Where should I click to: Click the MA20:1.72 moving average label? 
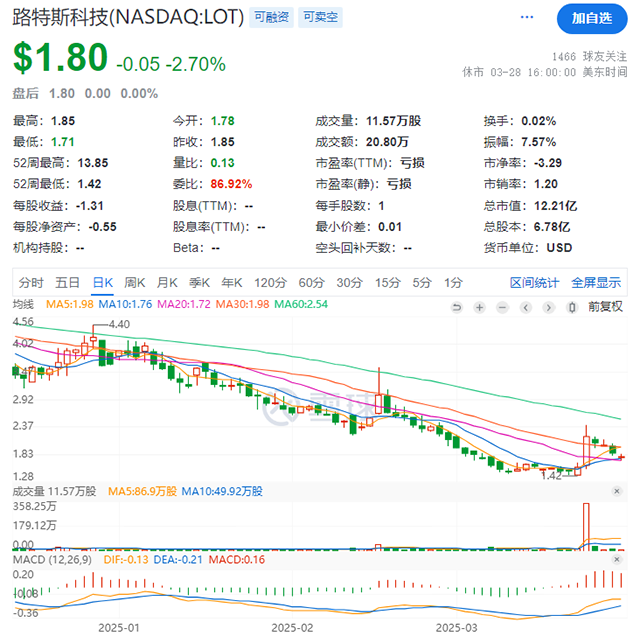pos(184,305)
